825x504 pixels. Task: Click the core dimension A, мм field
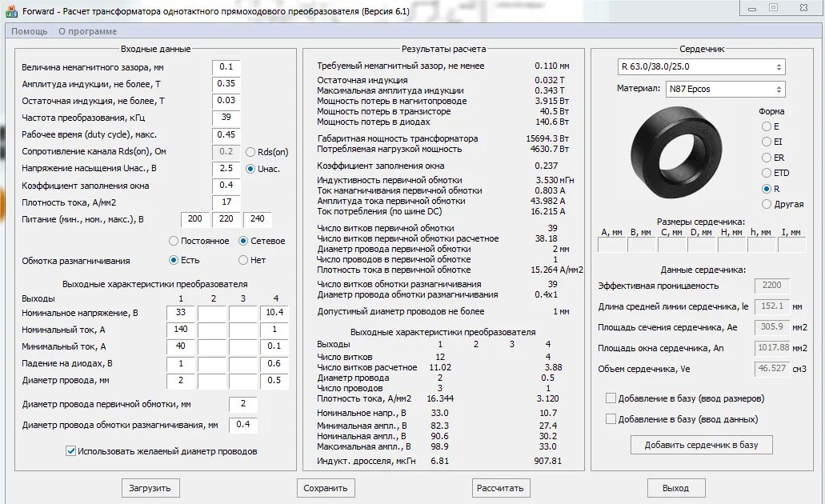tap(611, 245)
